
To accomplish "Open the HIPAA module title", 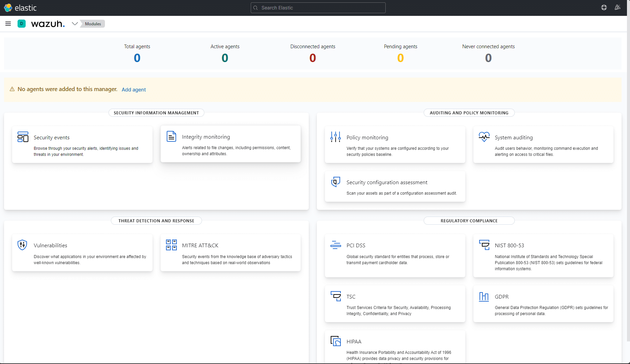I will pos(354,342).
